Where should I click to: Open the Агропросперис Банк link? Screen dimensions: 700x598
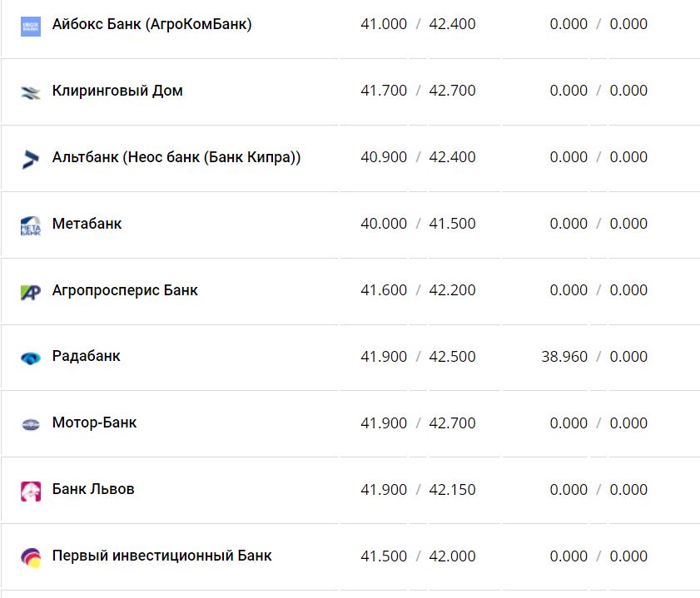[x=125, y=290]
